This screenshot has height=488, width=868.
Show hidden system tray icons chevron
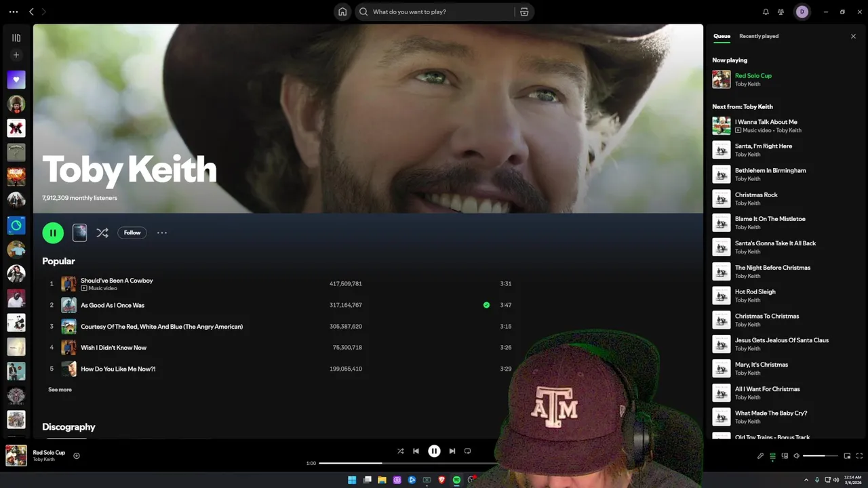click(808, 480)
